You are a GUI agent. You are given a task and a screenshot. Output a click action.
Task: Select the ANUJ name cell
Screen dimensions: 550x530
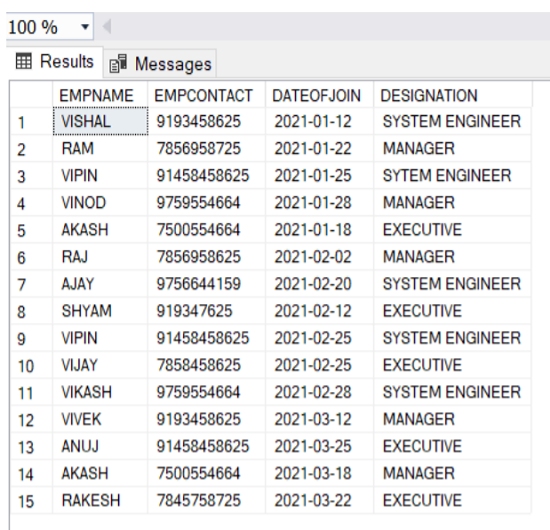tap(100, 446)
